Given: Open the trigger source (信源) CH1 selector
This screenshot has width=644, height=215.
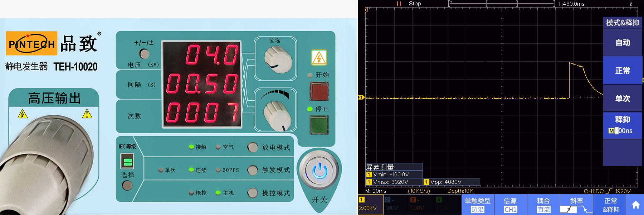Looking at the screenshot, I should coord(510,205).
